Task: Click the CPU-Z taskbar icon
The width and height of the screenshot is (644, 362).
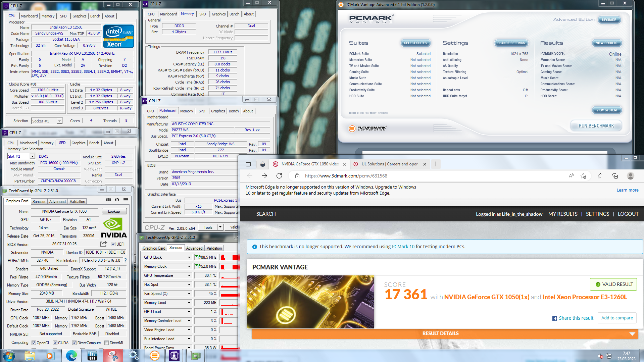Action: (174, 356)
